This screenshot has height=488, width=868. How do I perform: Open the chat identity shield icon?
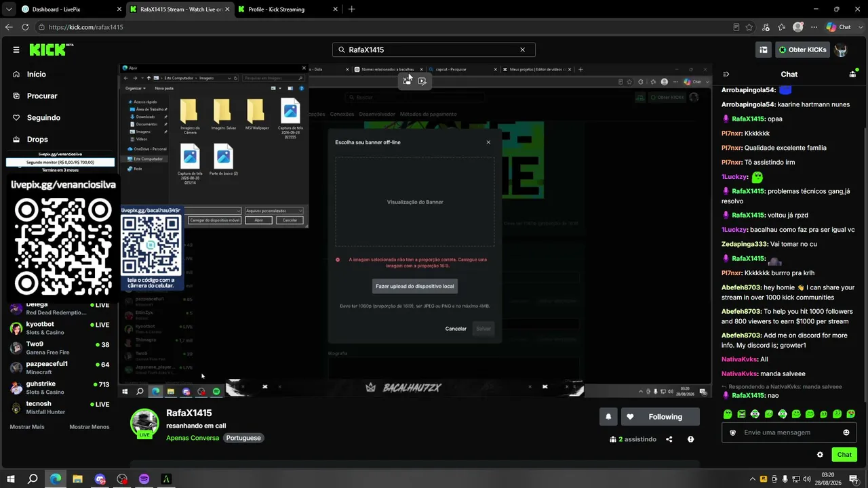732,432
